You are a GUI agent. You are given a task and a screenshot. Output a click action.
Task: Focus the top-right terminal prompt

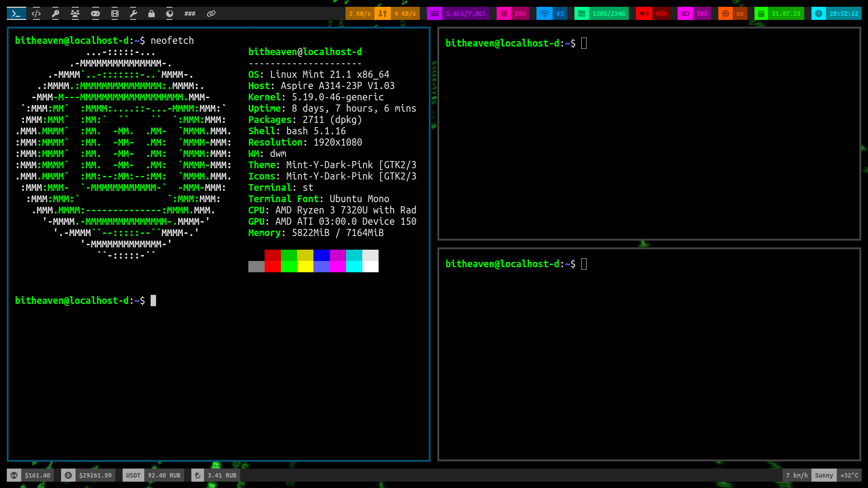click(516, 43)
